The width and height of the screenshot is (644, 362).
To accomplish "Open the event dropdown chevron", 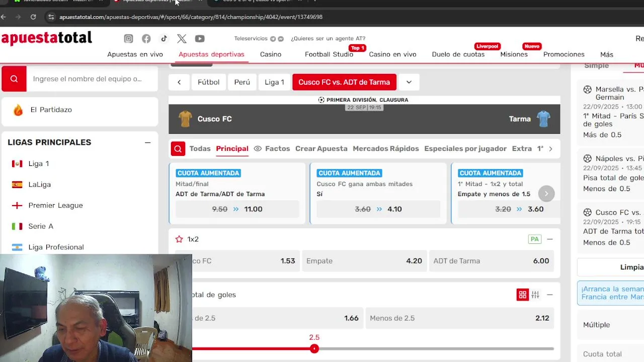I will 409,82.
